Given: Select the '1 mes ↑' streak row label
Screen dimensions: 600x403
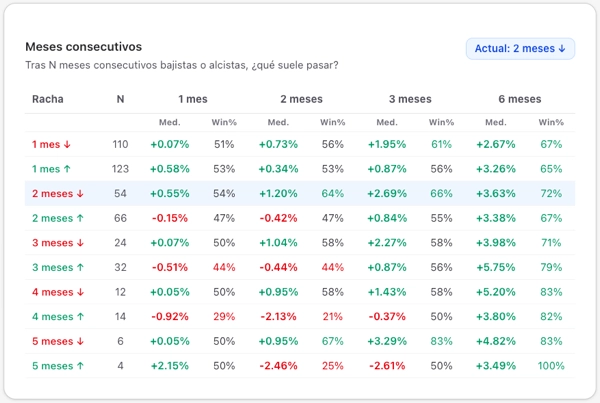Looking at the screenshot, I should (x=51, y=169).
